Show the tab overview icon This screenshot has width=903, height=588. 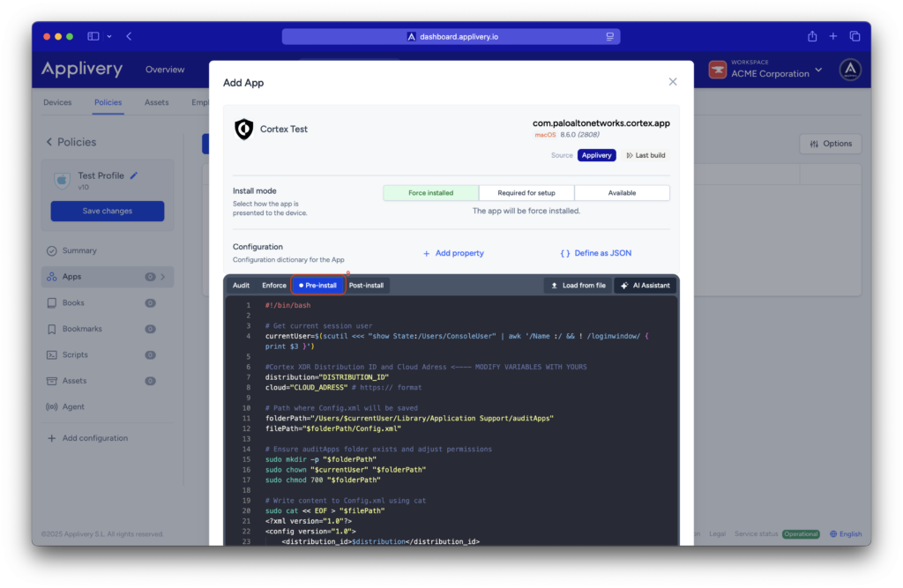[854, 36]
